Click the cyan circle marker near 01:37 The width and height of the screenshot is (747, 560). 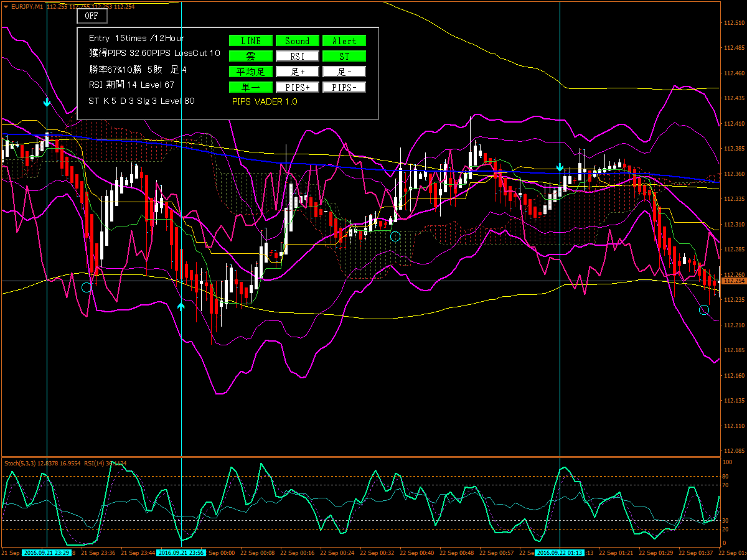coord(704,310)
